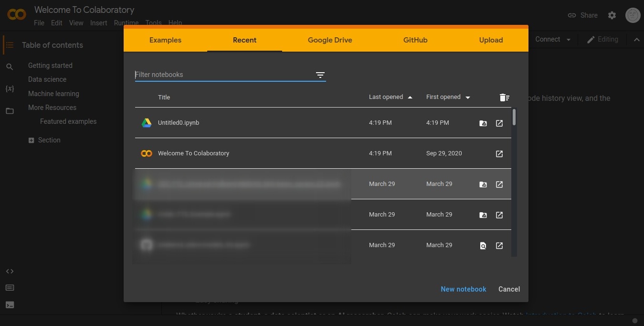Click Colab icon beside Welcome To Colaboratory

click(147, 153)
